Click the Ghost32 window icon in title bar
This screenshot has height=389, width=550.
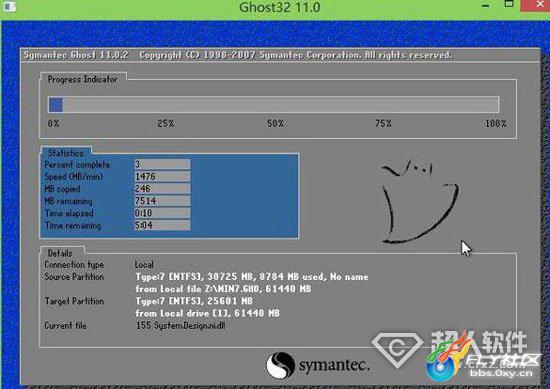point(9,6)
